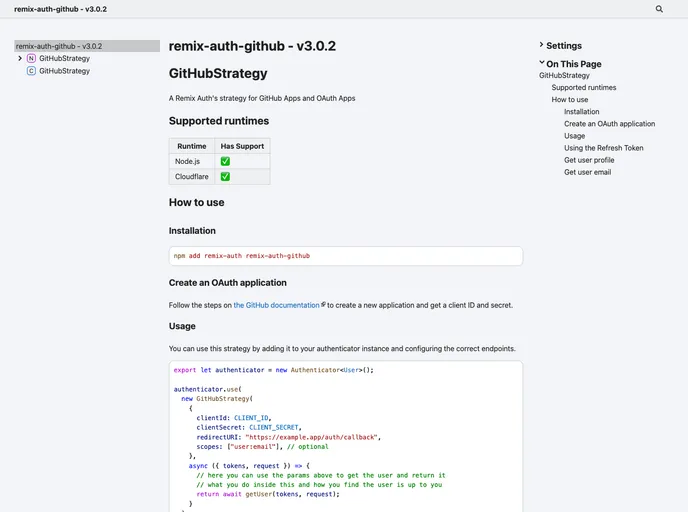Click the remix-auth-github - v3.0.2 page heading
This screenshot has height=512, width=688.
tap(252, 46)
